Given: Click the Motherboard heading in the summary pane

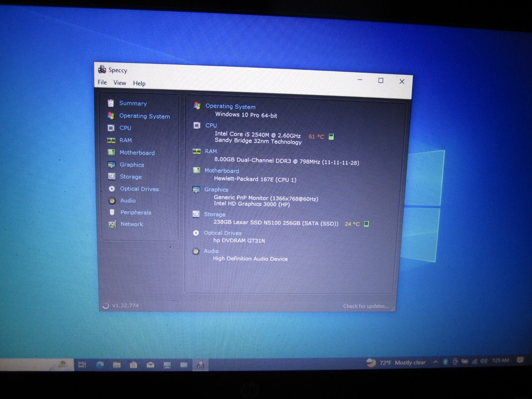Looking at the screenshot, I should point(221,171).
